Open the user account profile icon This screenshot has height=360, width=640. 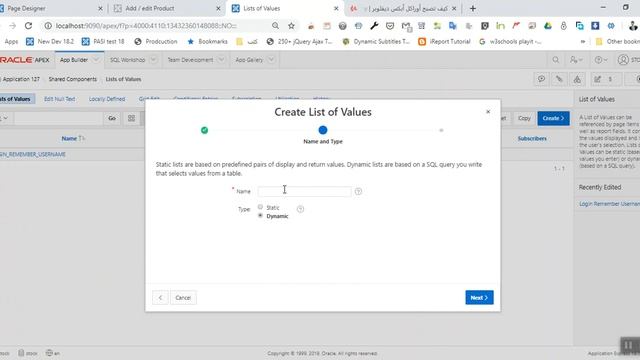(623, 60)
